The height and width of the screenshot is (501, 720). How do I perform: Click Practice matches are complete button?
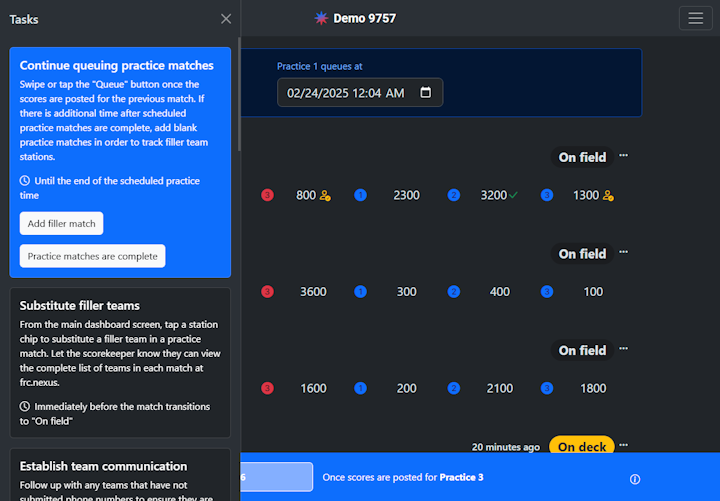click(92, 256)
